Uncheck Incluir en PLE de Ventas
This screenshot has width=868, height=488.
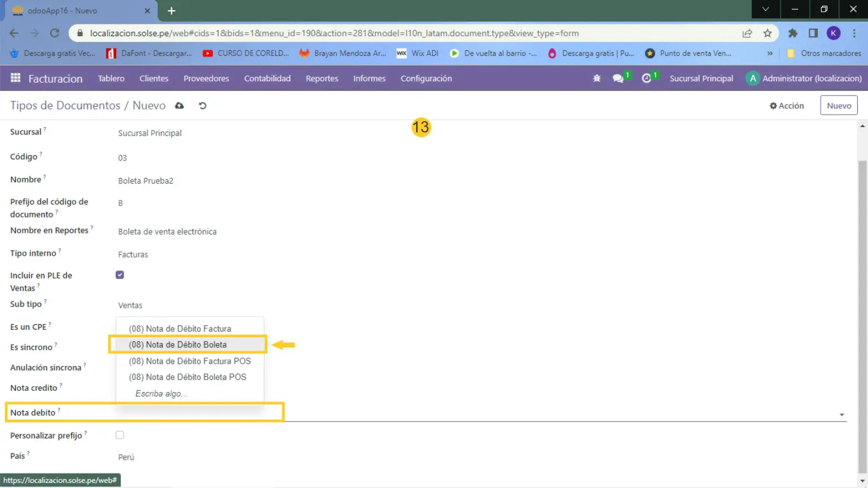pyautogui.click(x=120, y=275)
